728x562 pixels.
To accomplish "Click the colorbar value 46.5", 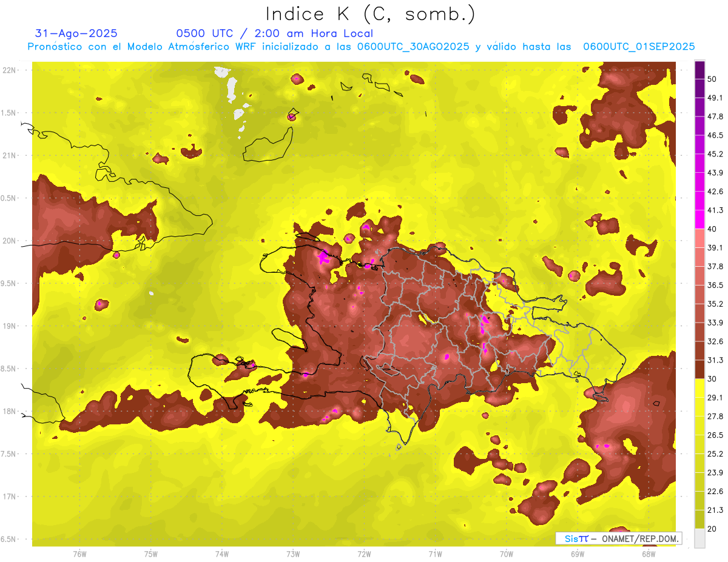I will click(715, 135).
